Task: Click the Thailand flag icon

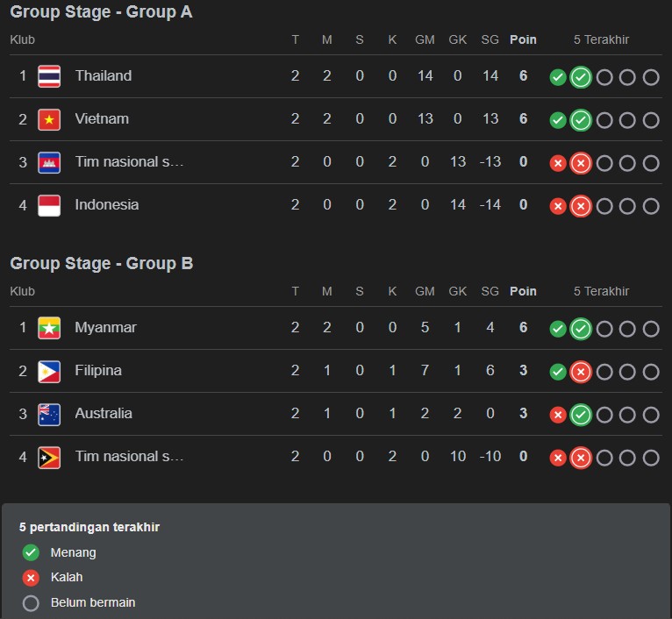Action: [x=49, y=76]
